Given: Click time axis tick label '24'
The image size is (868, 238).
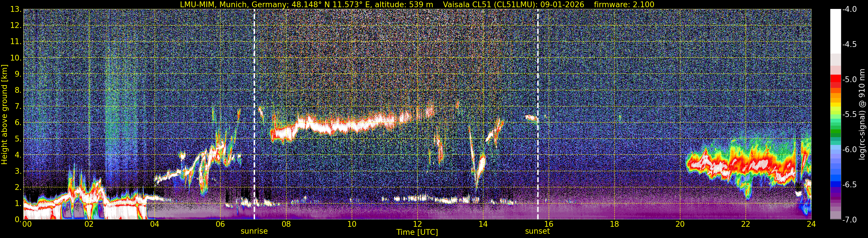Looking at the screenshot, I should [811, 224].
